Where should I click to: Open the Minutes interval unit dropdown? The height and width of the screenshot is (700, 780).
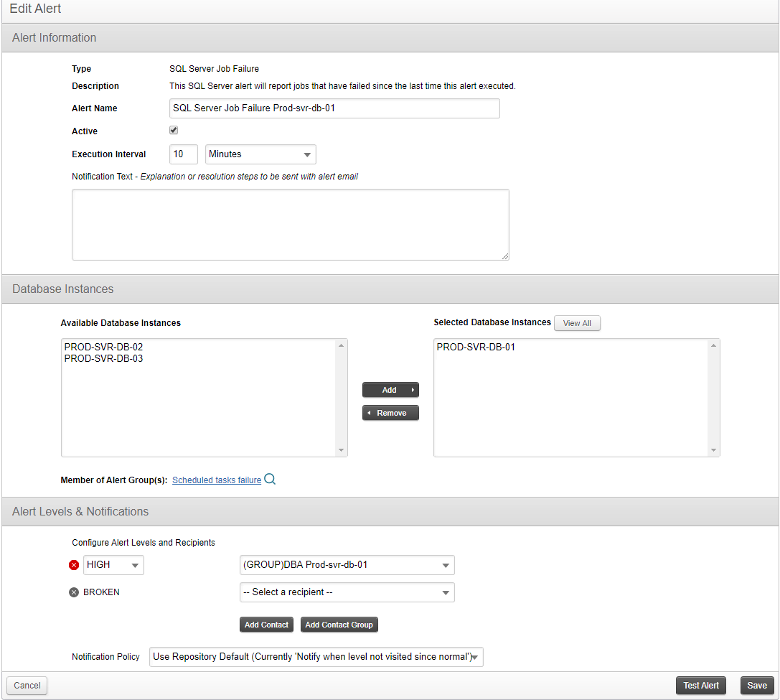click(260, 154)
